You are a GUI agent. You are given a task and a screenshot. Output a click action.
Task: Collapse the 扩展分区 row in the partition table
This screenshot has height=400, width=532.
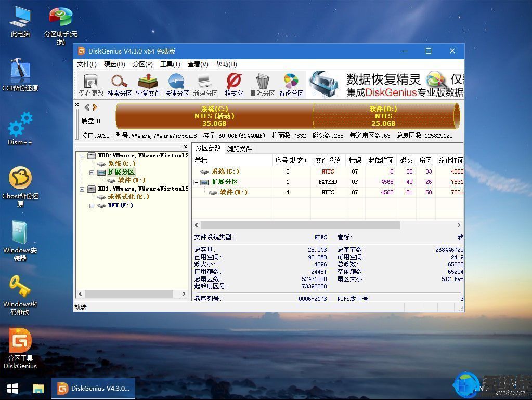(x=197, y=182)
